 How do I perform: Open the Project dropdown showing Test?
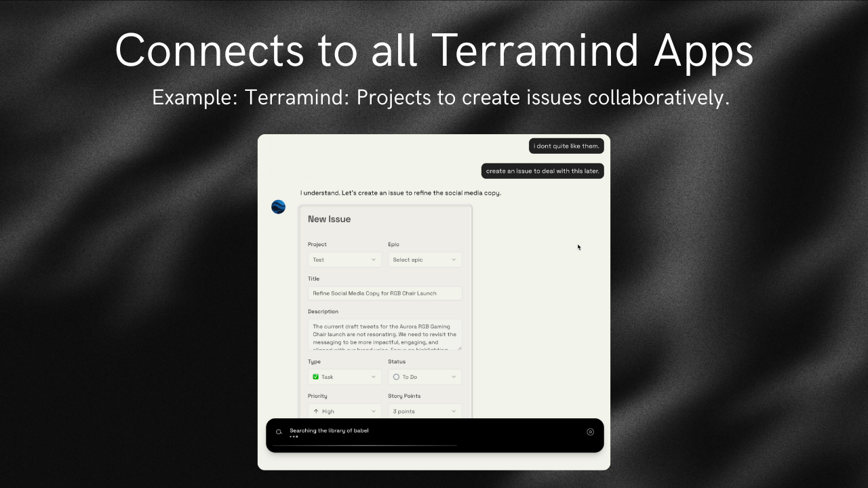click(344, 260)
